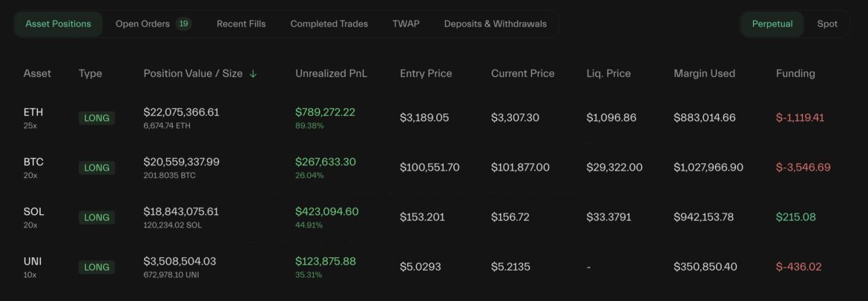Sort by Margin Used column header
The height and width of the screenshot is (301, 868).
704,73
